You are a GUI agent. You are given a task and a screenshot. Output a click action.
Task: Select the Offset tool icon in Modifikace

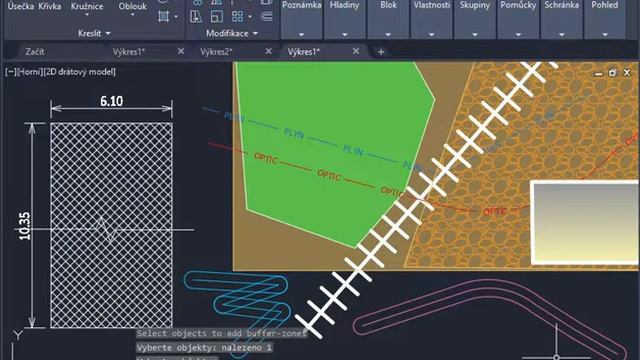(x=267, y=17)
